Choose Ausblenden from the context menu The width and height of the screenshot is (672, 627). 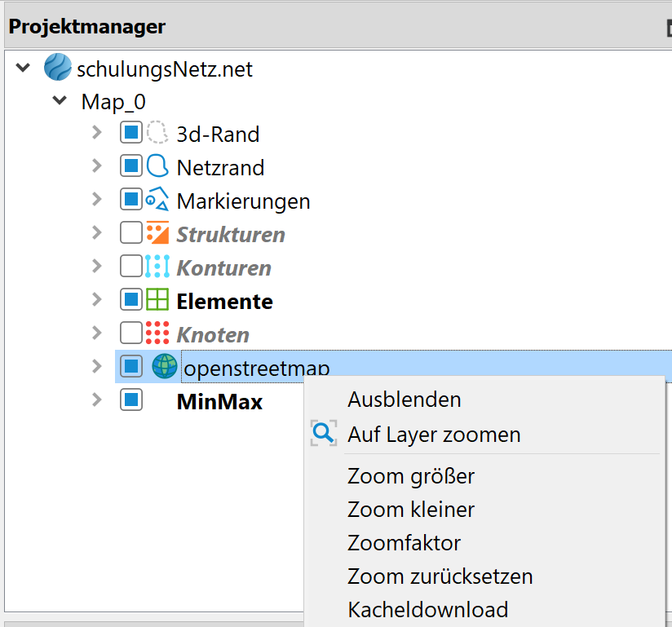[404, 400]
